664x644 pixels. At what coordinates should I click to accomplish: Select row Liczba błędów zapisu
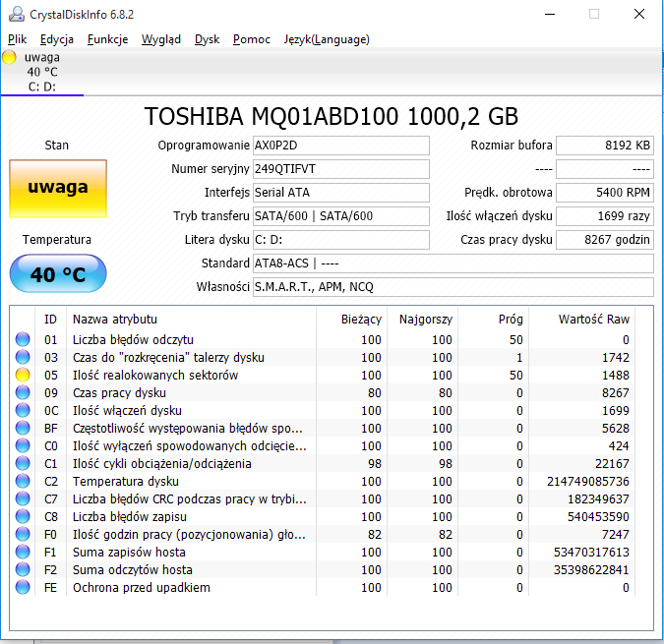point(322,516)
